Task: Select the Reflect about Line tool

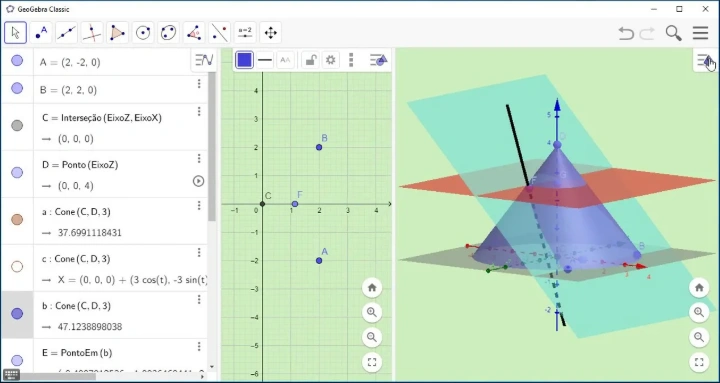Action: pyautogui.click(x=219, y=33)
